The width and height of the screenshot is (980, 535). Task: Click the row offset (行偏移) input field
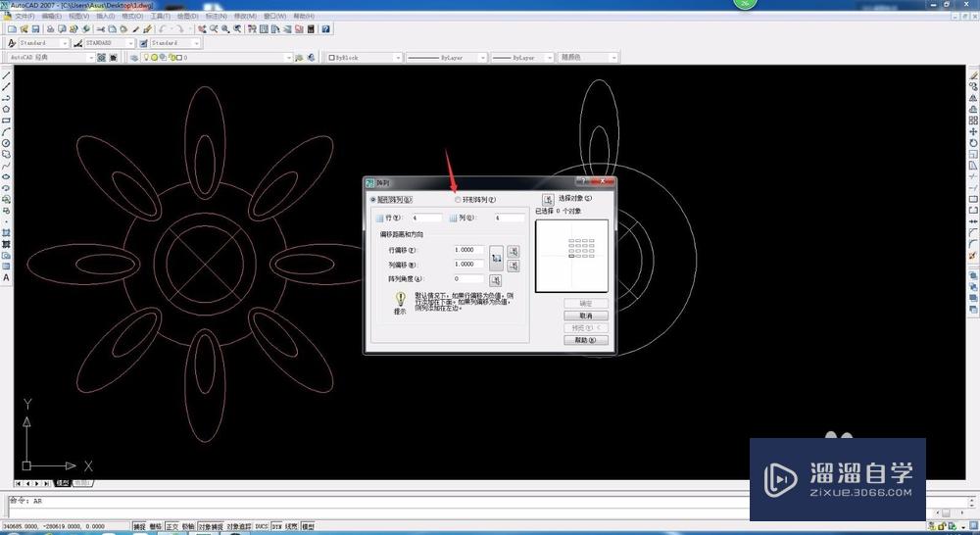(x=468, y=251)
